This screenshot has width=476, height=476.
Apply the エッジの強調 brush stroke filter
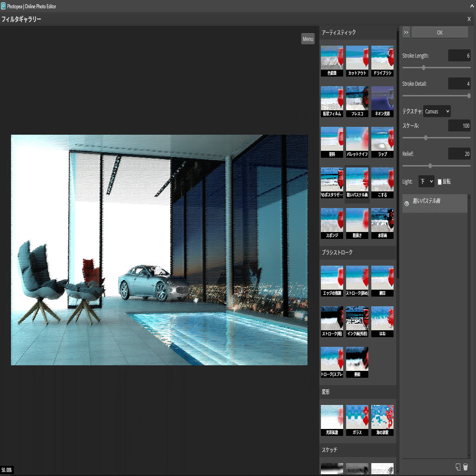332,281
